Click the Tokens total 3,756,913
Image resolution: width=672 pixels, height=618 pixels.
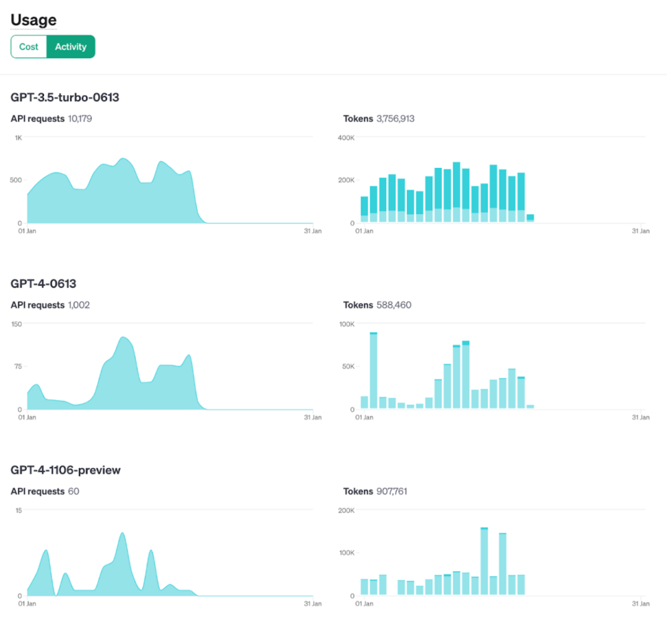(395, 119)
